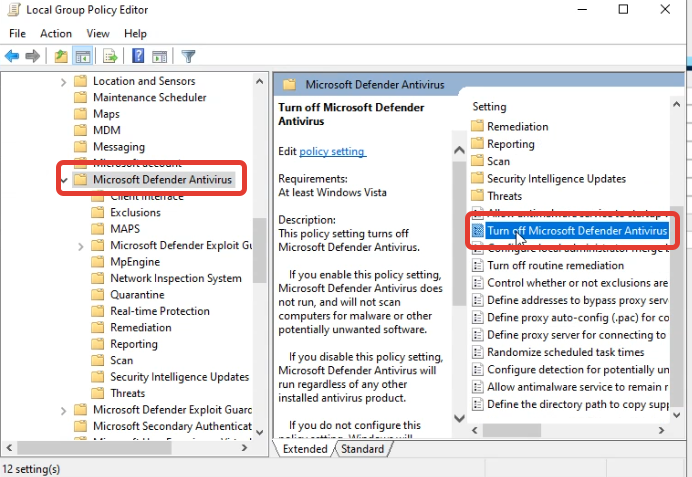Select Define addresses to bypass proxy setting
Screen dimensions: 692x477
(x=577, y=300)
